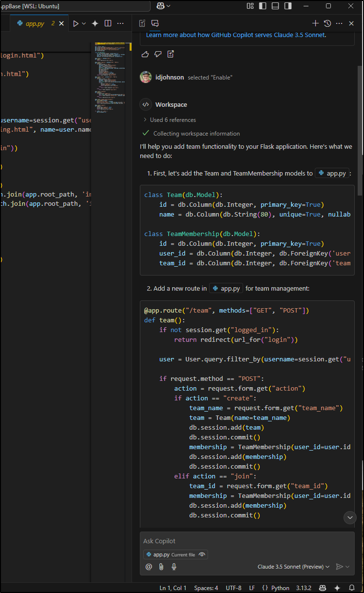
Task: Mark the response as helpful with thumbs up
Action: pyautogui.click(x=145, y=54)
